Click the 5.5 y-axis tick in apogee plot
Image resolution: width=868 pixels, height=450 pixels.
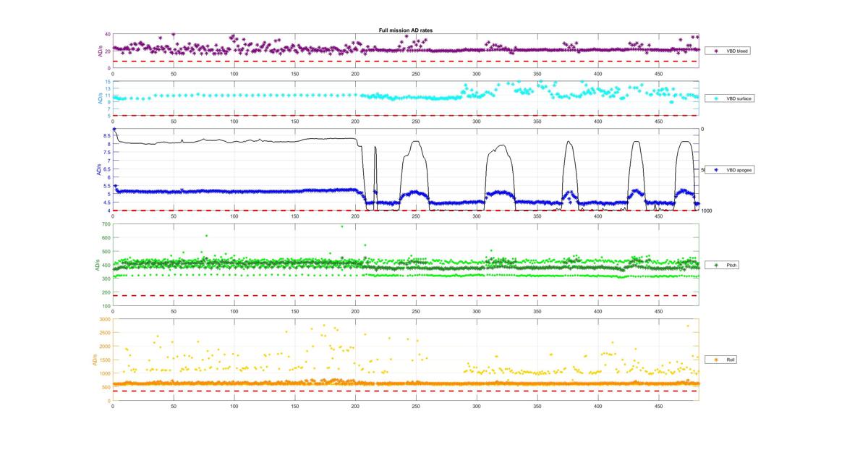coord(106,185)
